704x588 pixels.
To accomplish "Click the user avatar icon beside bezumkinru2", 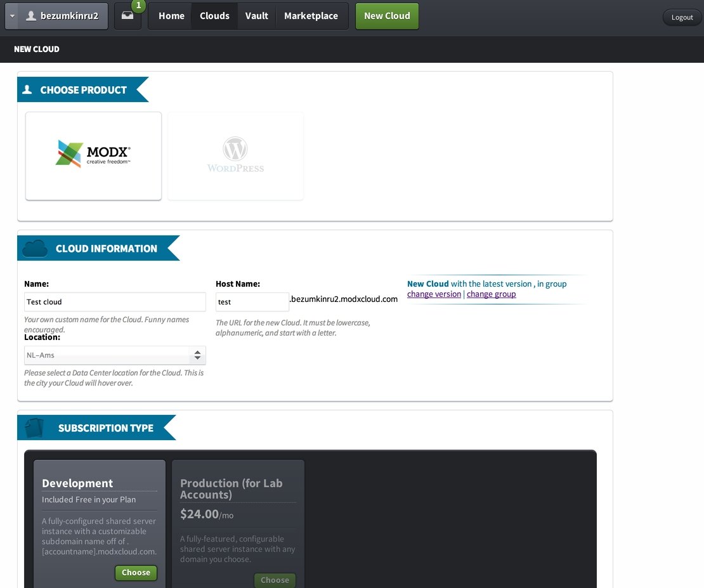I will tap(30, 16).
